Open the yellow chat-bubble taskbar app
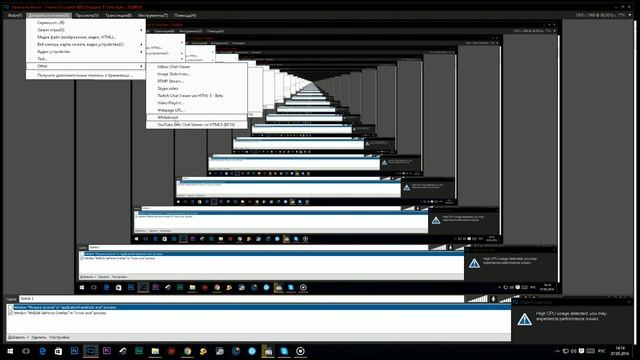The image size is (640, 360). point(203,351)
